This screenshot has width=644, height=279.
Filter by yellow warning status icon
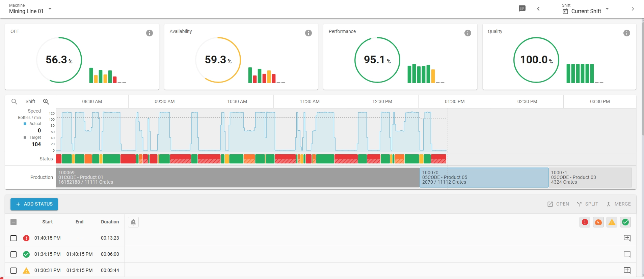coord(612,222)
